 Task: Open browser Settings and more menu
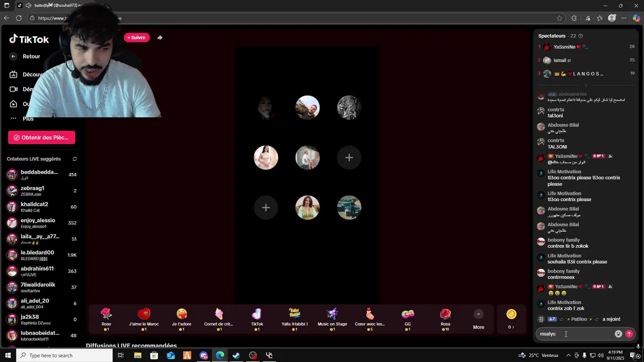click(624, 18)
